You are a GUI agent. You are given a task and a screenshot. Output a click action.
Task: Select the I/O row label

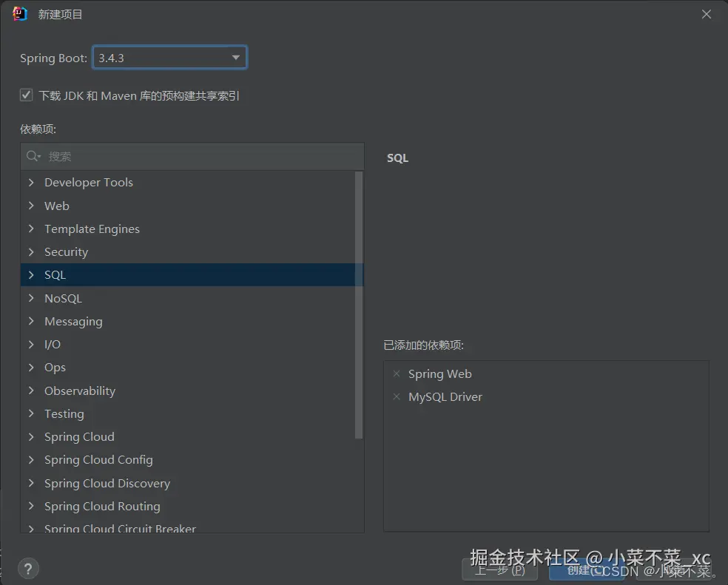click(53, 344)
